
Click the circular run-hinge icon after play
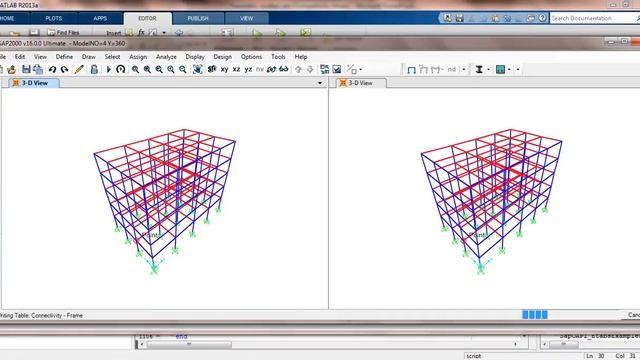point(120,69)
